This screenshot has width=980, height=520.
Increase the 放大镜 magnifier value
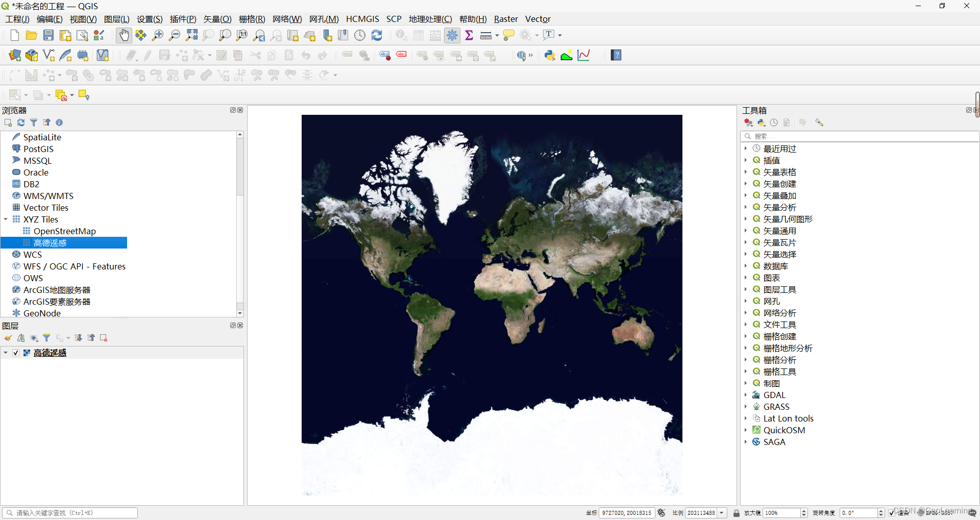(x=804, y=510)
